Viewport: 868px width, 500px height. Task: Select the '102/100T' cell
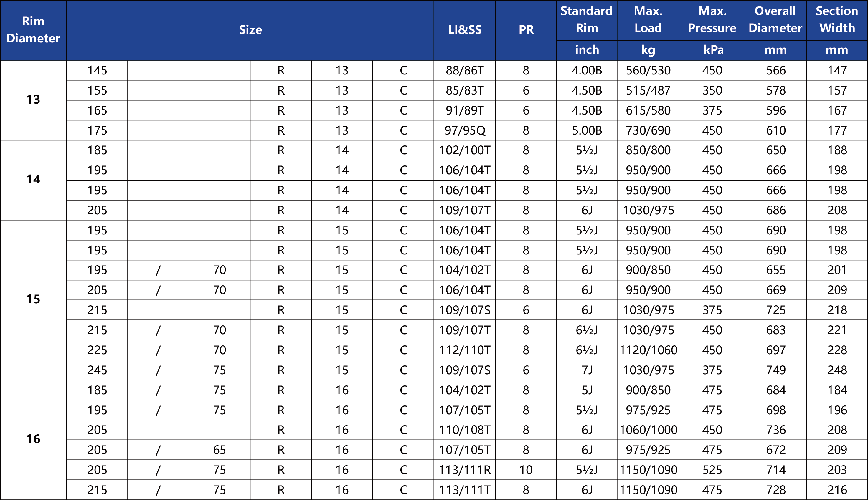click(x=465, y=150)
